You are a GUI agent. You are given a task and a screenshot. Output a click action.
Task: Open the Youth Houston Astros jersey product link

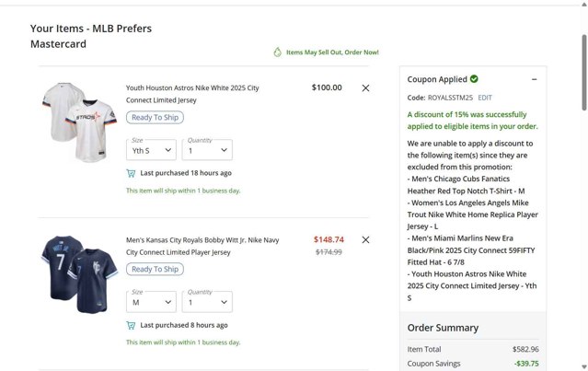pos(192,93)
